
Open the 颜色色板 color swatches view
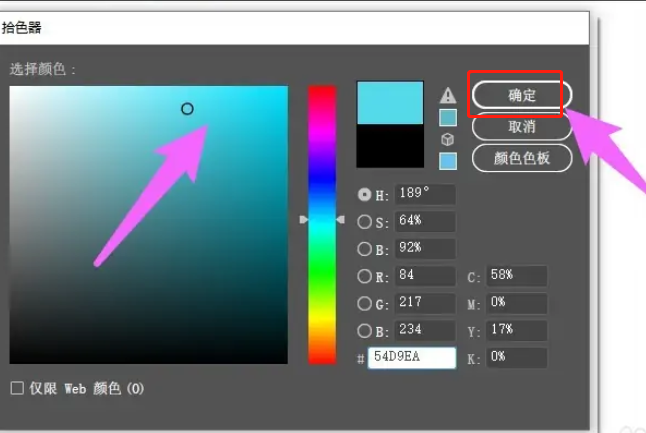521,158
